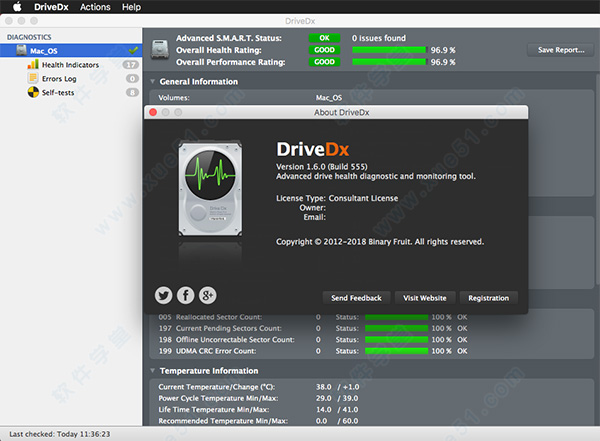The image size is (600, 441).
Task: Click the Send Feedback button
Action: click(356, 298)
